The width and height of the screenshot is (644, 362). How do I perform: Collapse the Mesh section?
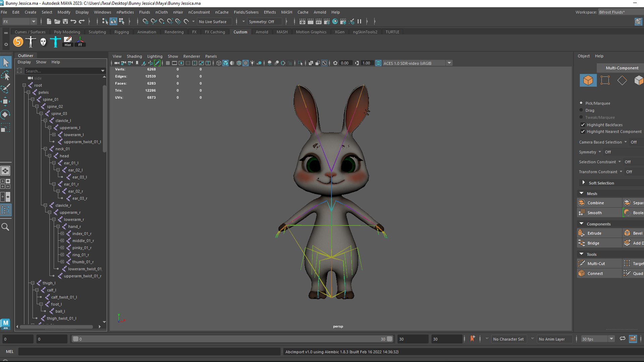582,193
